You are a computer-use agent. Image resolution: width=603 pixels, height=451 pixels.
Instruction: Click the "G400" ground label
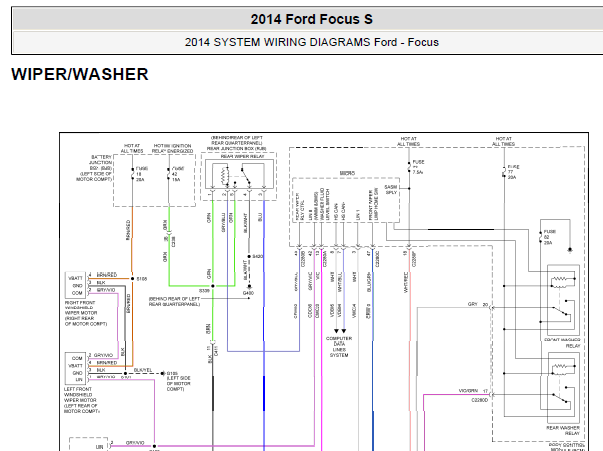248,293
